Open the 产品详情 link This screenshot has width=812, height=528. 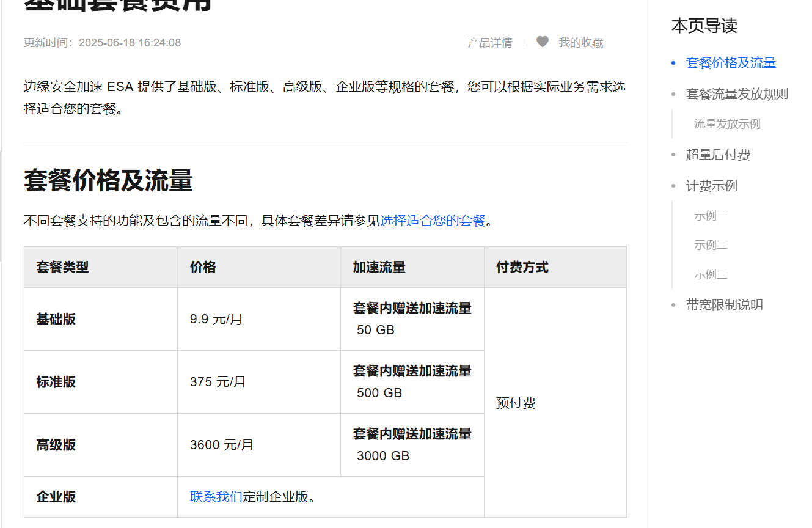tap(489, 43)
